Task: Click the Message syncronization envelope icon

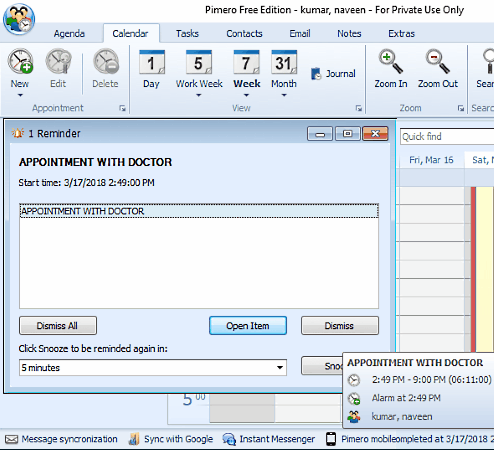Action: (x=11, y=439)
